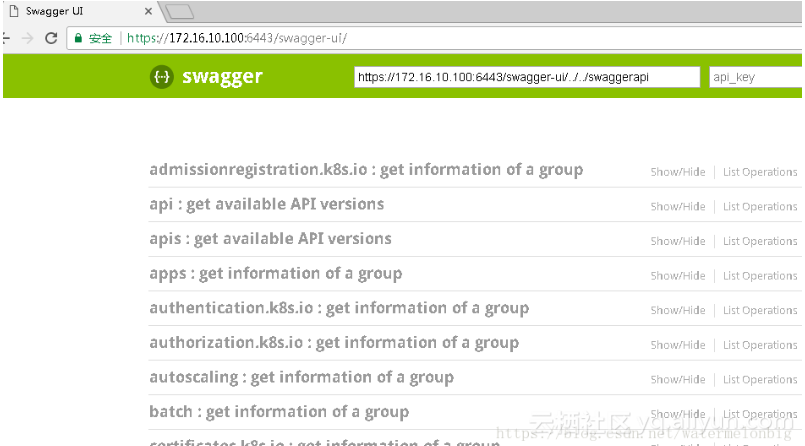Click the Swagger logo icon
This screenshot has width=805, height=446.
point(162,77)
